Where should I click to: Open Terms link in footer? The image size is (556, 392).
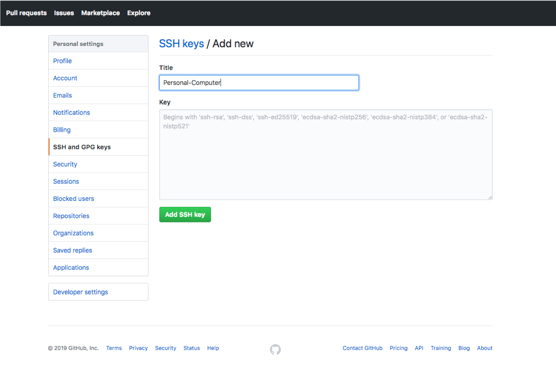coord(114,348)
